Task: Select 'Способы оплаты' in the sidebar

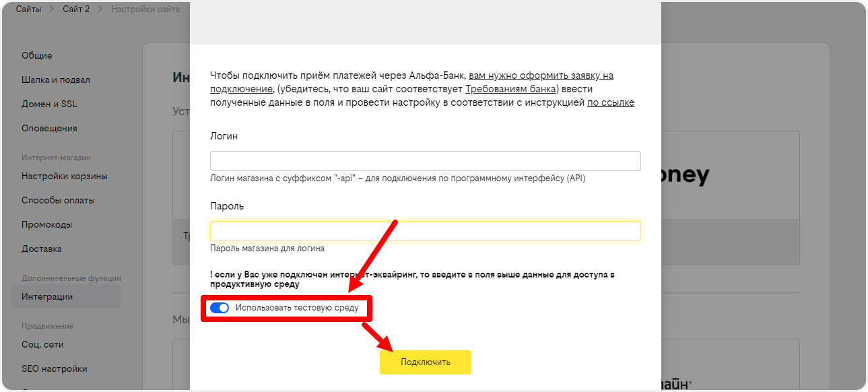Action: click(x=58, y=200)
